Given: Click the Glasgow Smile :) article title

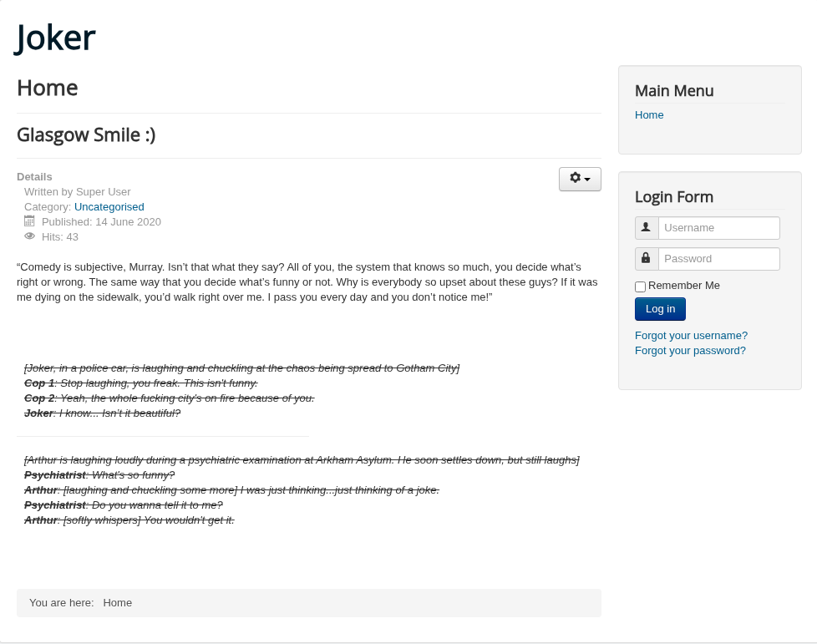Looking at the screenshot, I should point(86,135).
